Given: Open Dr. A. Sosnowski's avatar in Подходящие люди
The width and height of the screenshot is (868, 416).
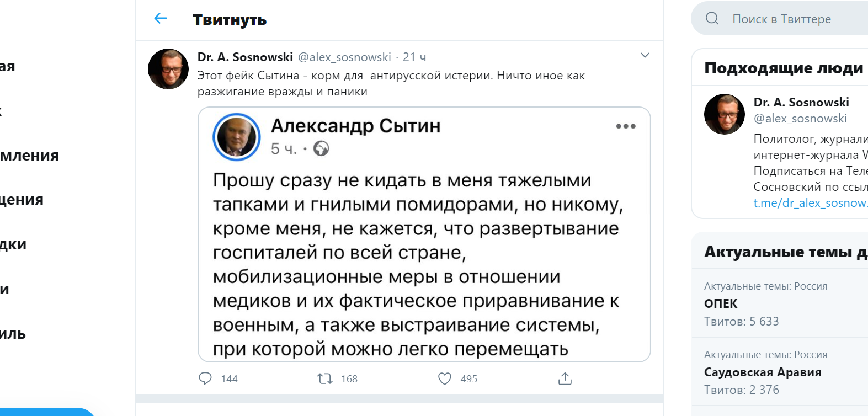Looking at the screenshot, I should pyautogui.click(x=725, y=114).
